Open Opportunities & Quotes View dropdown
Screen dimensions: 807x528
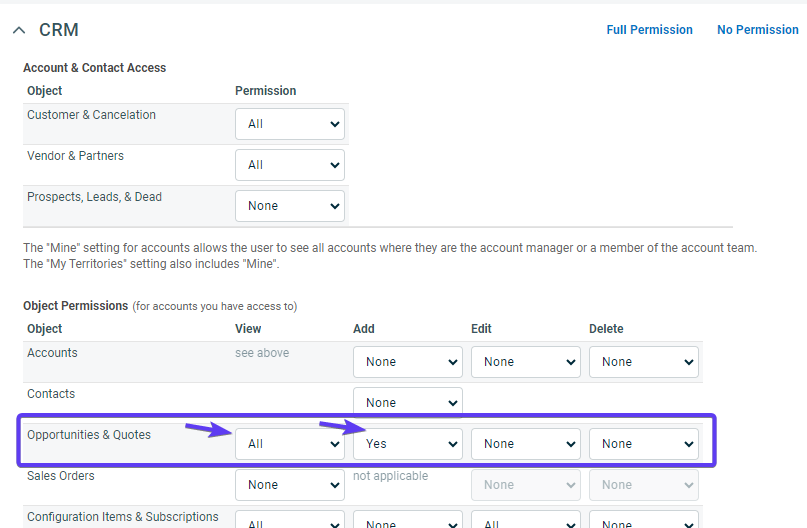(x=290, y=444)
